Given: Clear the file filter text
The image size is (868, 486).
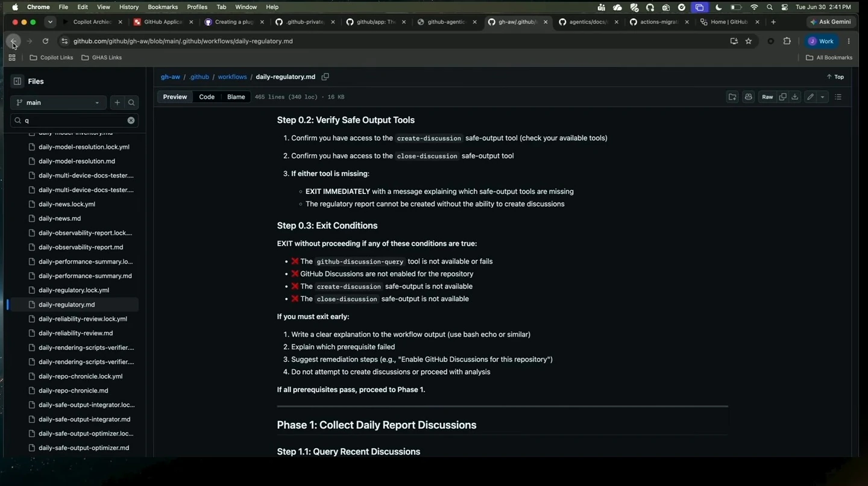Looking at the screenshot, I should pos(131,120).
